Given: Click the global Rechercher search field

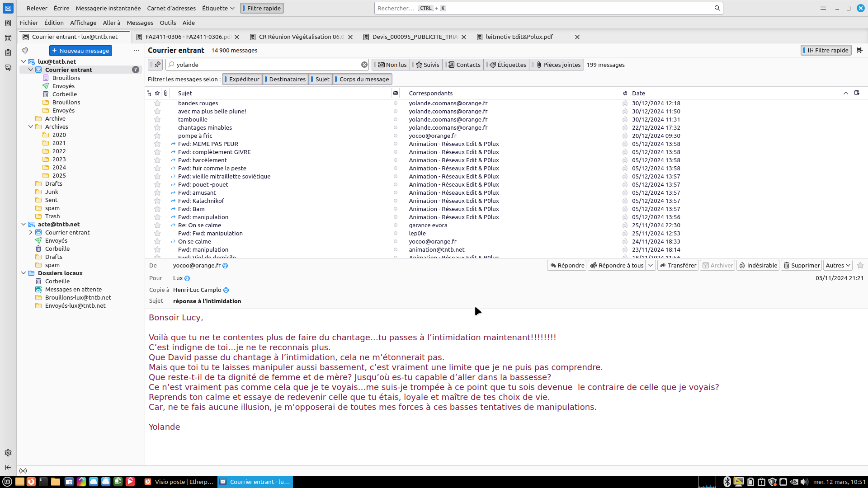Looking at the screenshot, I should 542,8.
